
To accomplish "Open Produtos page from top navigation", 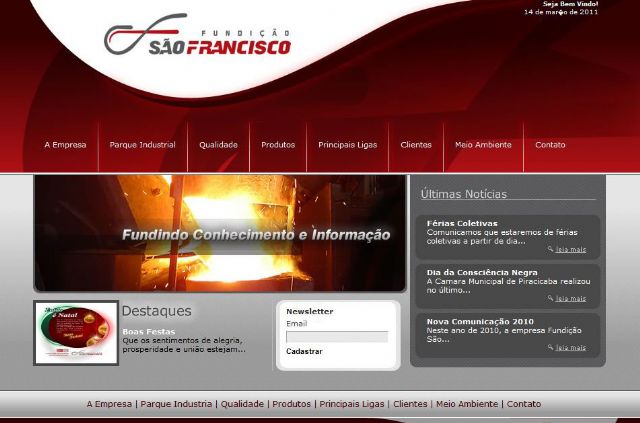I will (278, 145).
